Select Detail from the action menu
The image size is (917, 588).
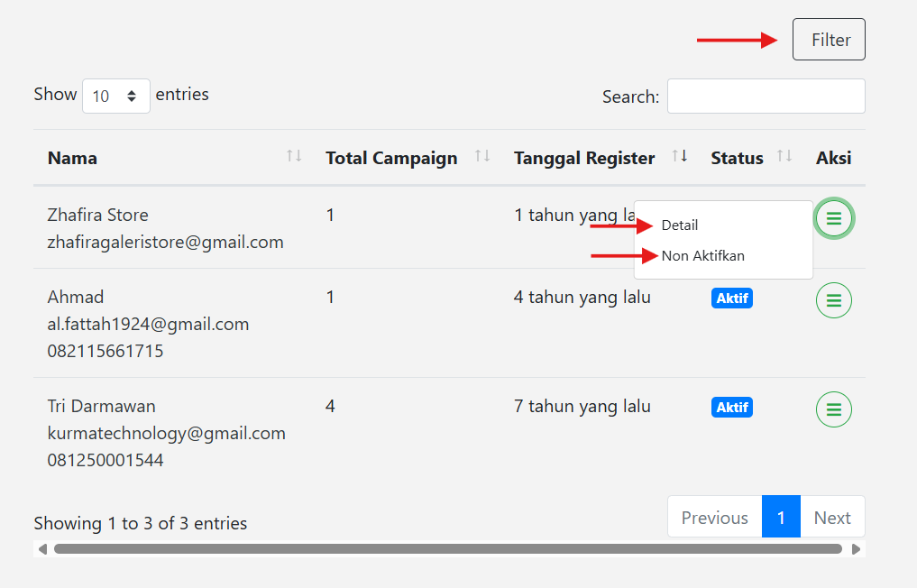[x=680, y=225]
